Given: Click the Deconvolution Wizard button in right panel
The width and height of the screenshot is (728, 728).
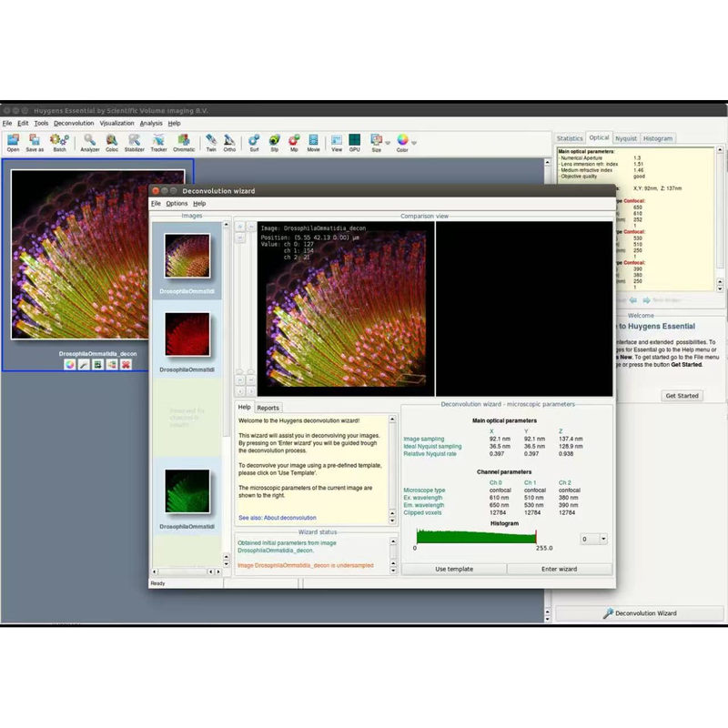Looking at the screenshot, I should point(640,613).
